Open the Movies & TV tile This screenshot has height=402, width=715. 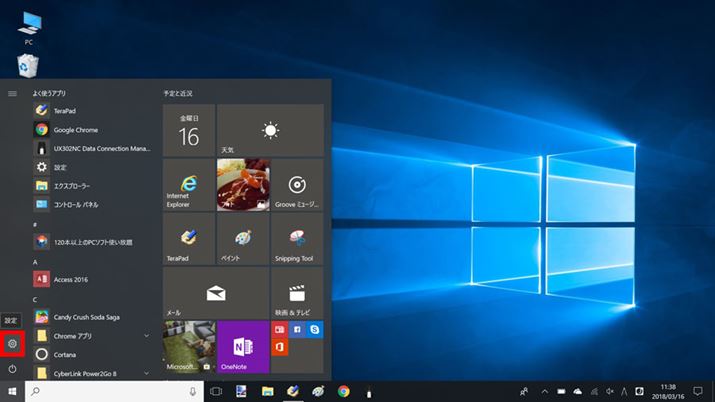coord(296,292)
